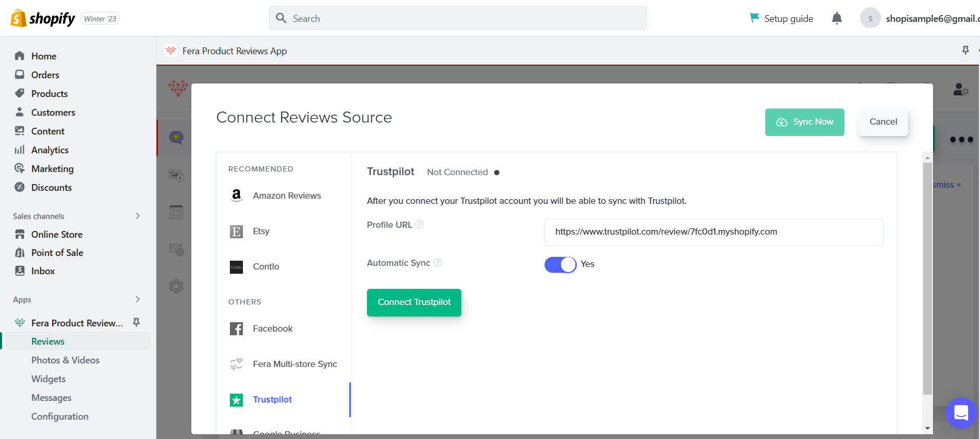Click Cancel button in dialog

coord(883,122)
